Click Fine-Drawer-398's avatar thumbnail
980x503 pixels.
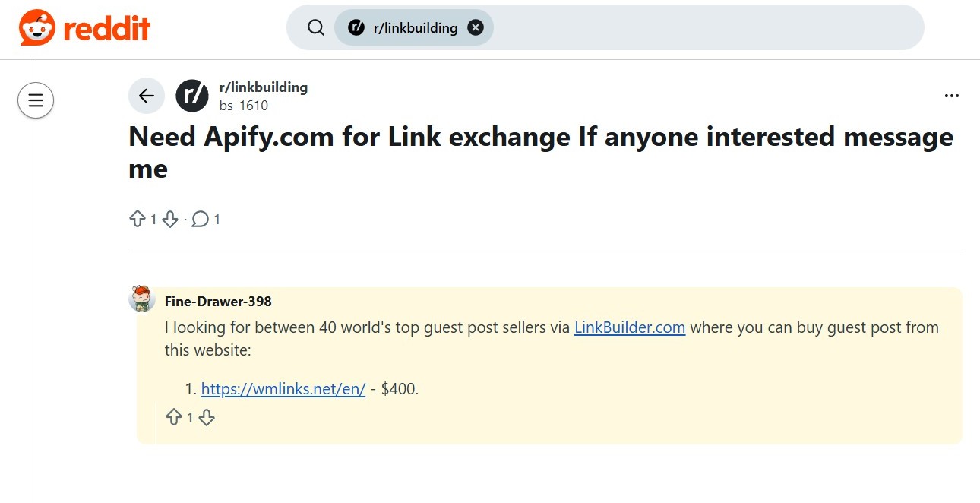click(141, 299)
